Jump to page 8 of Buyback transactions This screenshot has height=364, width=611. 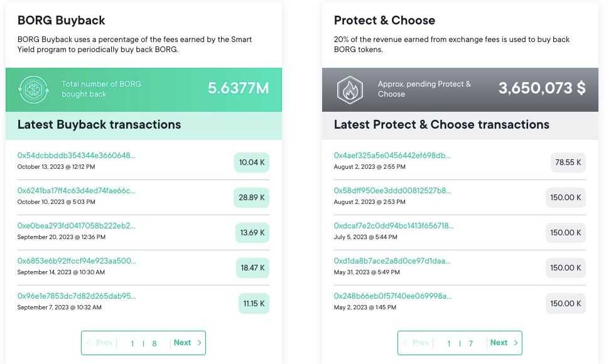pyautogui.click(x=154, y=343)
